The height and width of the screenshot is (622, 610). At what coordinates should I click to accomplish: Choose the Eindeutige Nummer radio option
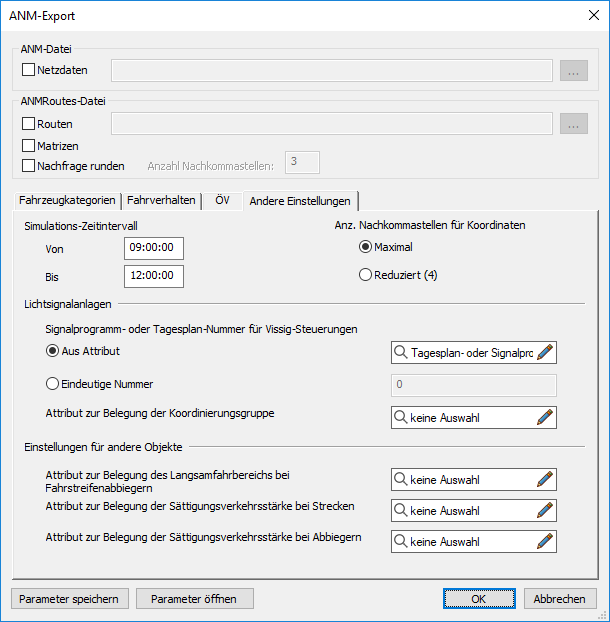coord(53,383)
